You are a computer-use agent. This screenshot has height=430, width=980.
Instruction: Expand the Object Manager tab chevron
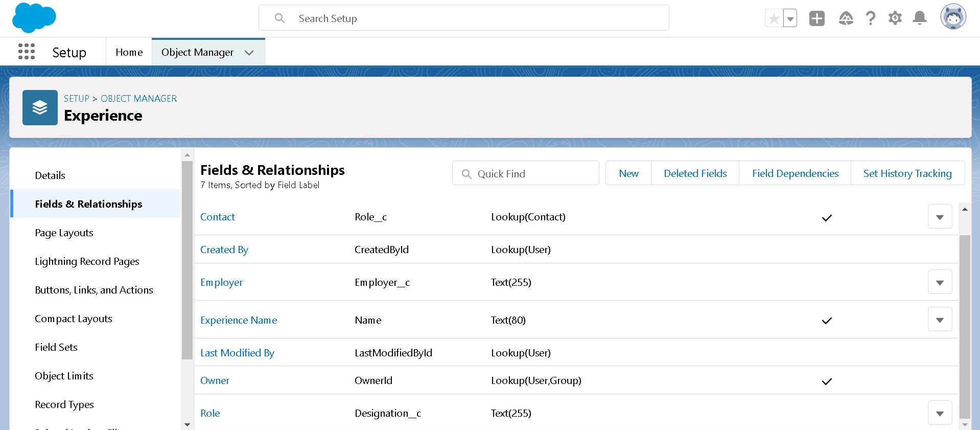pyautogui.click(x=249, y=53)
